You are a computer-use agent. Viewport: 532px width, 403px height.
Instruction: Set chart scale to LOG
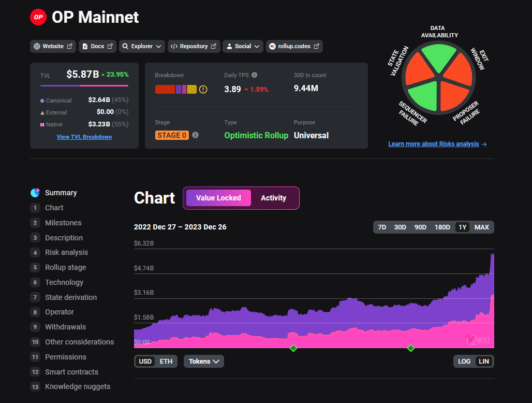pyautogui.click(x=464, y=361)
